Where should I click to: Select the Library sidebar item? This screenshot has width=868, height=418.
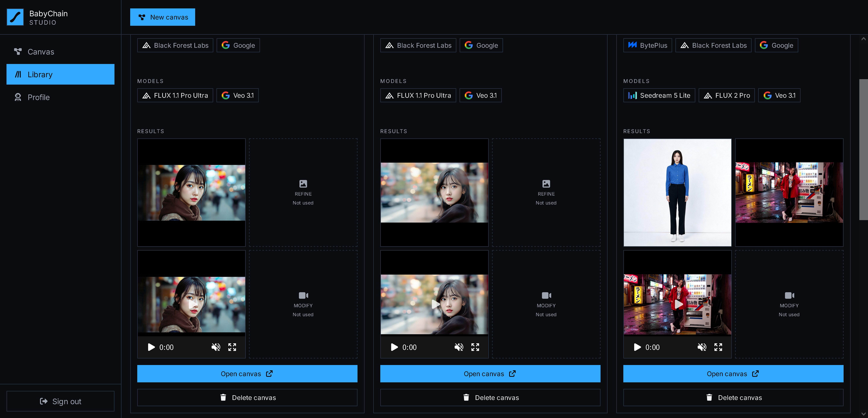[60, 74]
